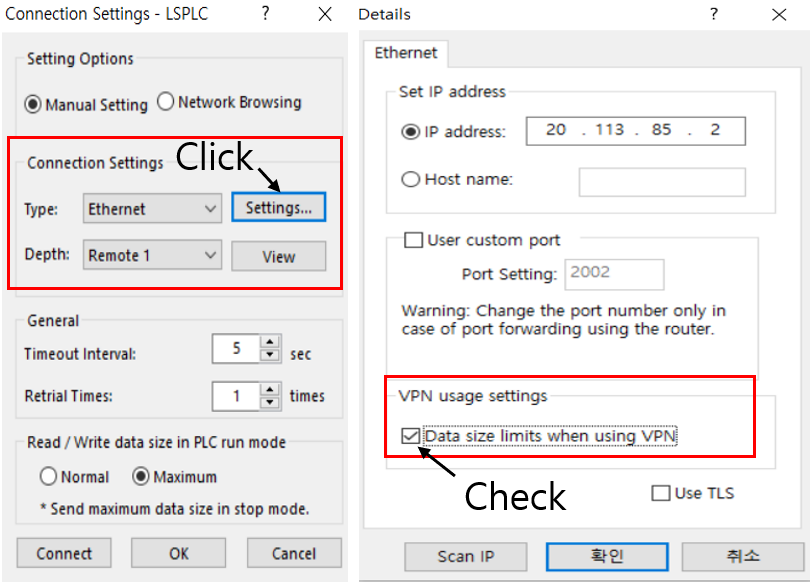Viewport: 812px width, 582px height.
Task: Select Normal read/write data size mode
Action: [x=49, y=477]
